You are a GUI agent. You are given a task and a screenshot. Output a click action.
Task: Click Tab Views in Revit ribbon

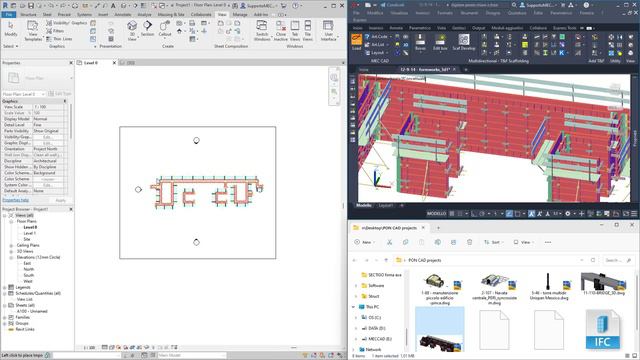click(295, 30)
